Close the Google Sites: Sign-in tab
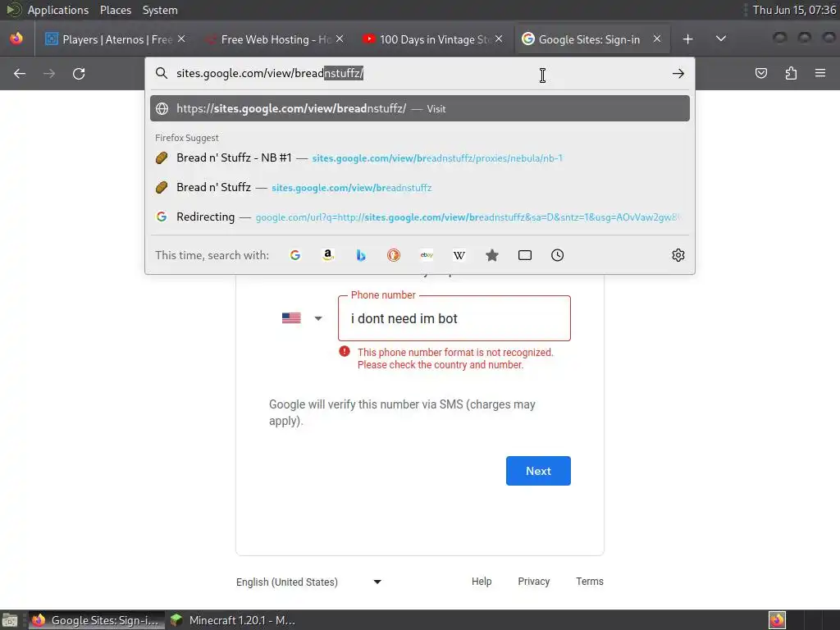 pyautogui.click(x=657, y=39)
